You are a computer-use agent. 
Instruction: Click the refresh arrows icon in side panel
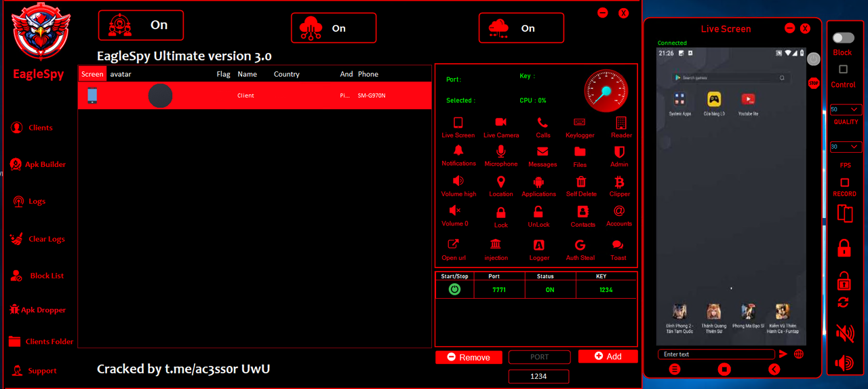coord(844,302)
